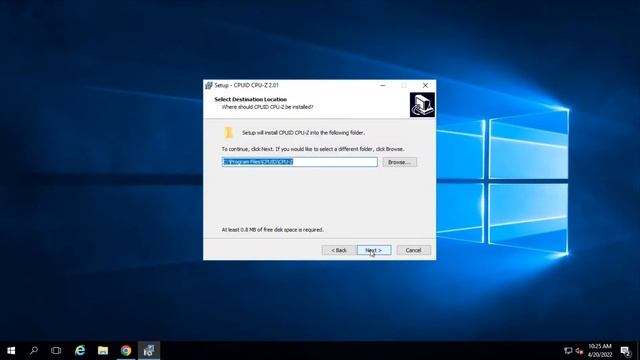This screenshot has width=640, height=360.
Task: Close the CPUID CPU-Z setup window
Action: point(425,85)
